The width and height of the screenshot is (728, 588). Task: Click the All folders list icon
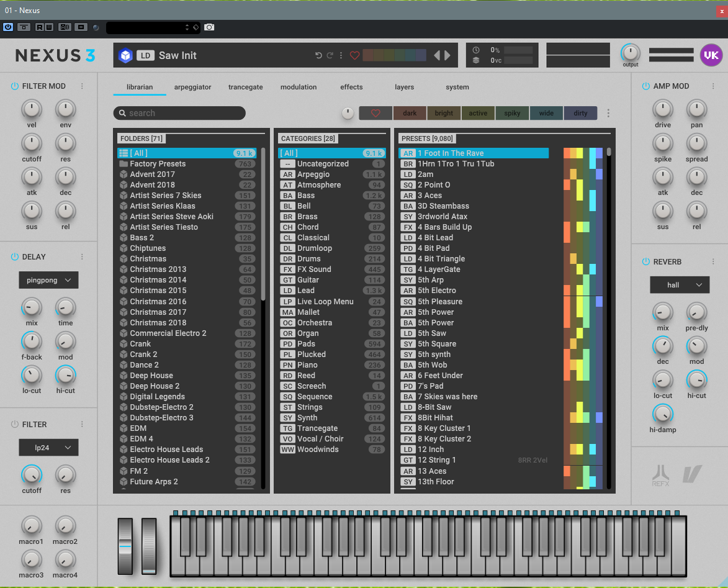pos(124,153)
